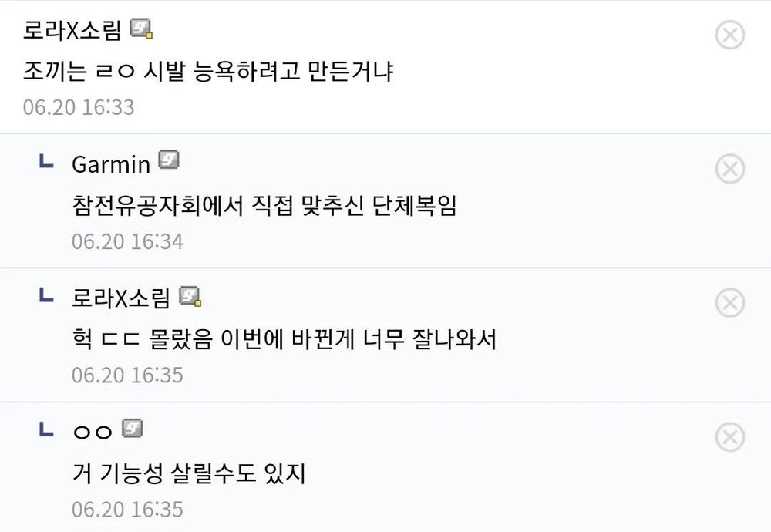Screen dimensions: 771x532
Task: Click the ㅇㅇ username
Action: point(93,432)
